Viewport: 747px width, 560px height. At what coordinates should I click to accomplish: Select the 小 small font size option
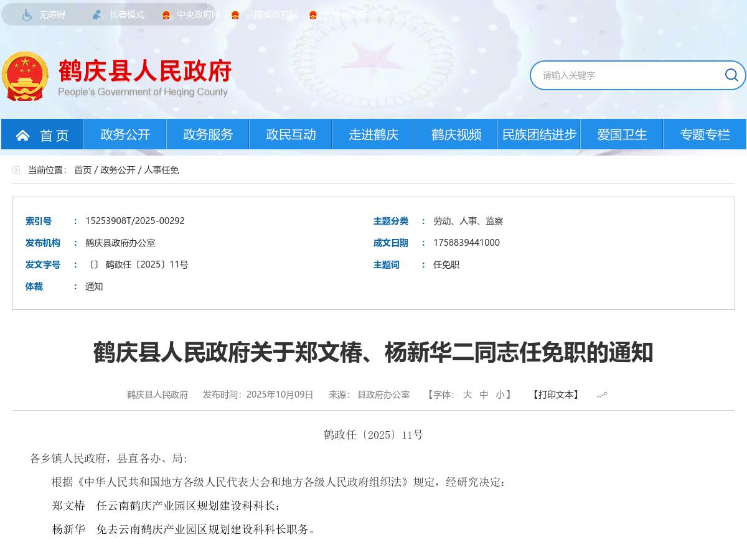coord(500,394)
